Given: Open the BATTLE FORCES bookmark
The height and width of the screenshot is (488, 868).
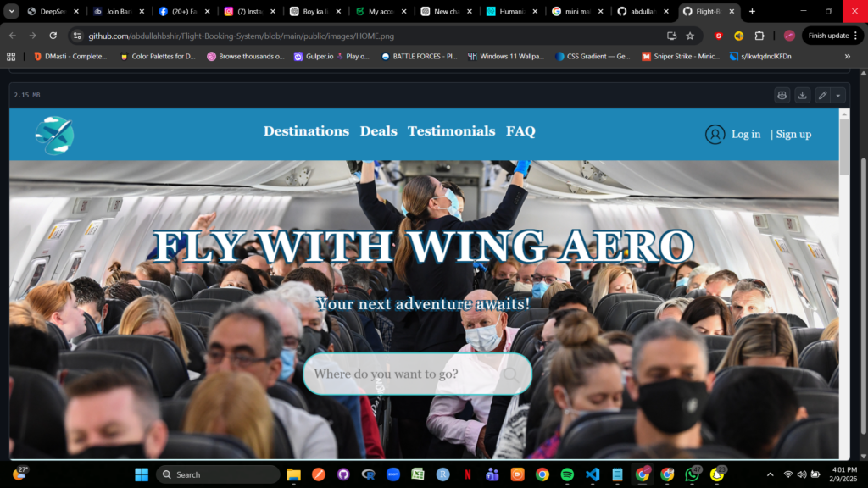Looking at the screenshot, I should (x=419, y=57).
